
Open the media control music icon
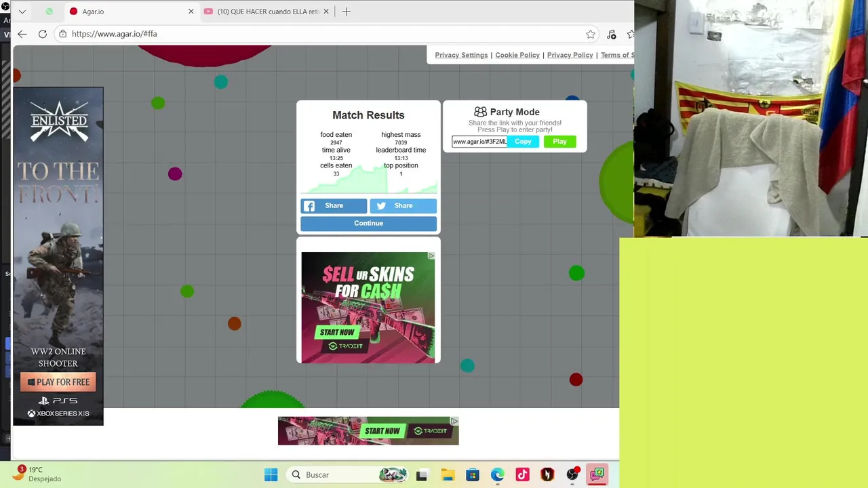pos(612,34)
